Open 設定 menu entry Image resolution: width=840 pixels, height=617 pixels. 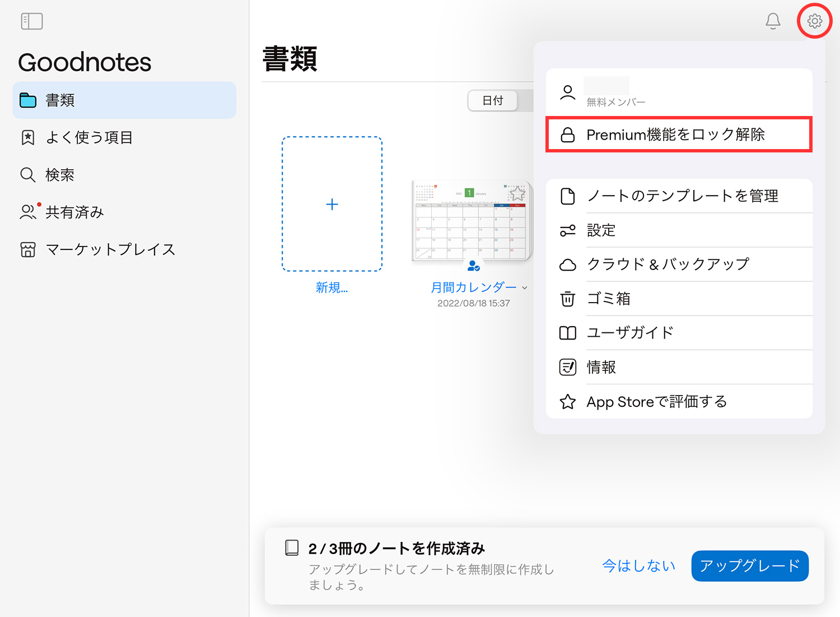(679, 230)
